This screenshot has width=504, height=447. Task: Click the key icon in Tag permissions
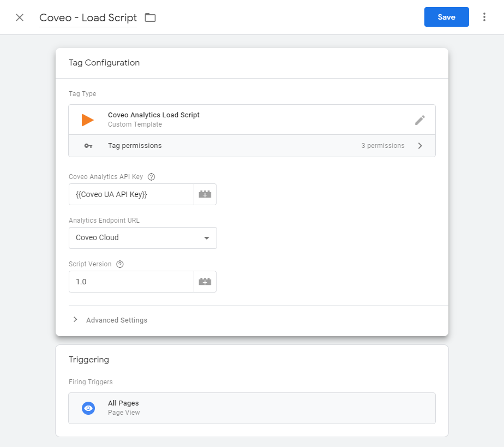tap(88, 146)
